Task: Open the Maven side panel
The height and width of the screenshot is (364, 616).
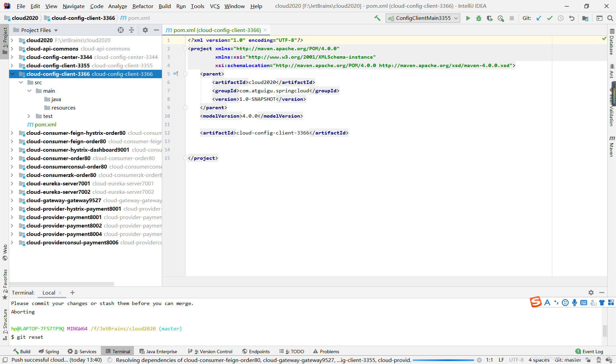Action: pos(612,146)
